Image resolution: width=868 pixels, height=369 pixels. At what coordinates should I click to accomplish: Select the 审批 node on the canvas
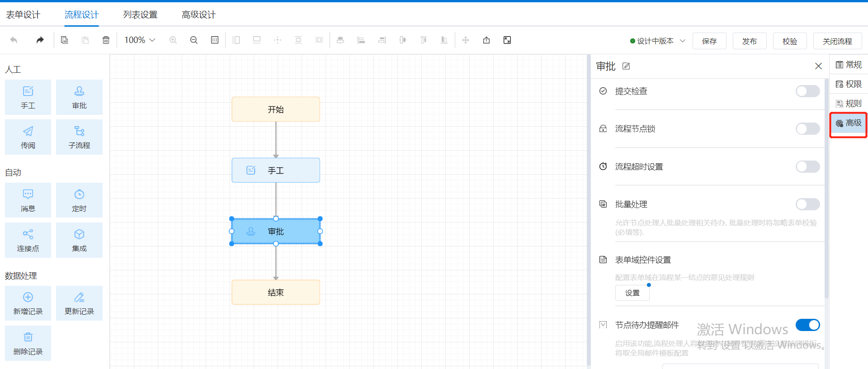[x=276, y=231]
